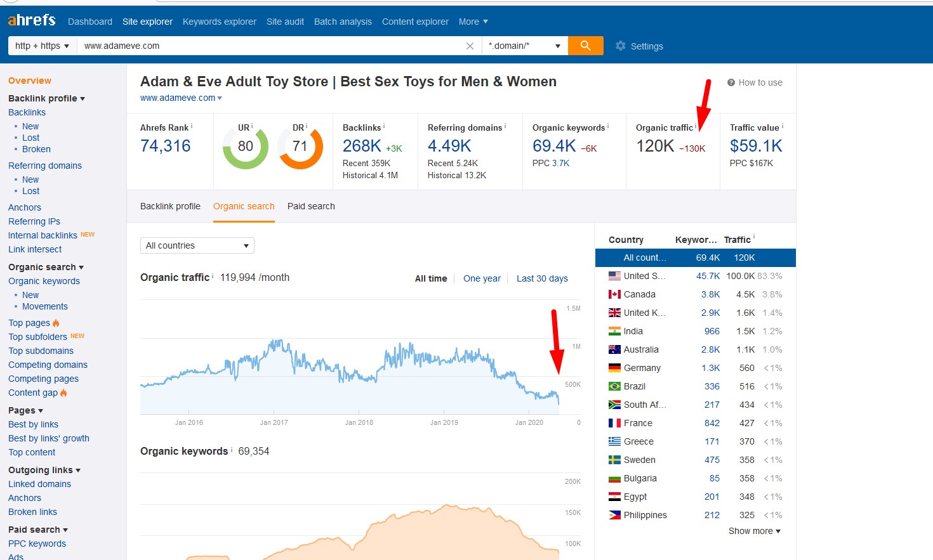Select the One year chart range
Image resolution: width=933 pixels, height=560 pixels.
click(482, 278)
